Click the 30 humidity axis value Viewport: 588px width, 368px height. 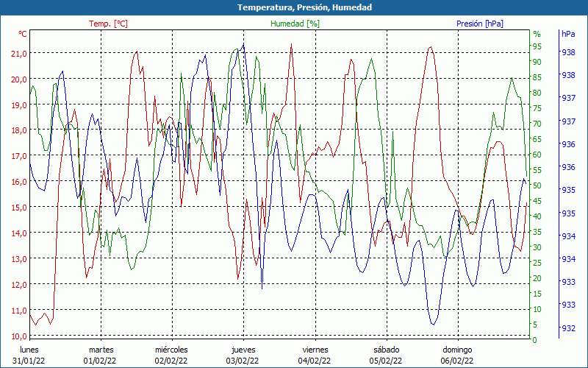pos(537,247)
